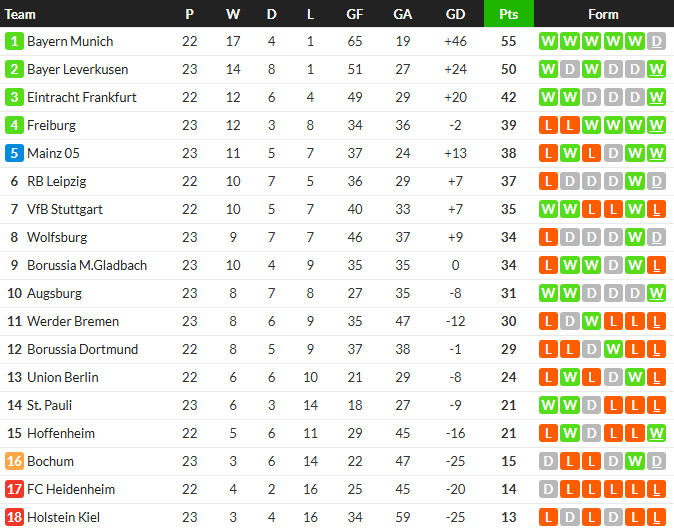
Task: Click the Team column header
Action: [20, 14]
